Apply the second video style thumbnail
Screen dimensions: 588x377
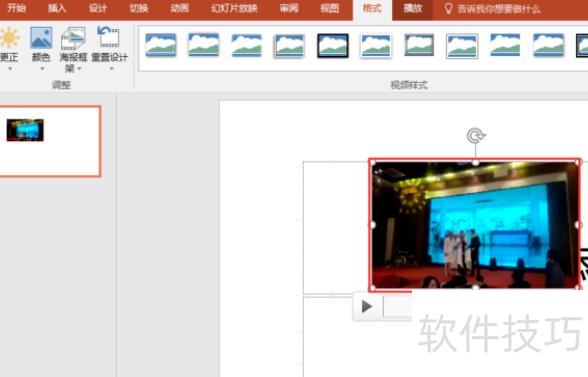[203, 45]
